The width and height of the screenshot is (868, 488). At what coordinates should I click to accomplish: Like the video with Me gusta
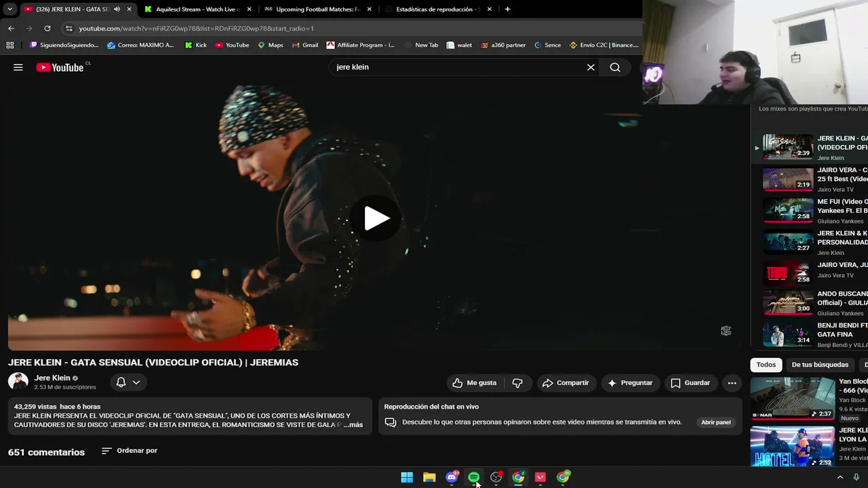[475, 383]
